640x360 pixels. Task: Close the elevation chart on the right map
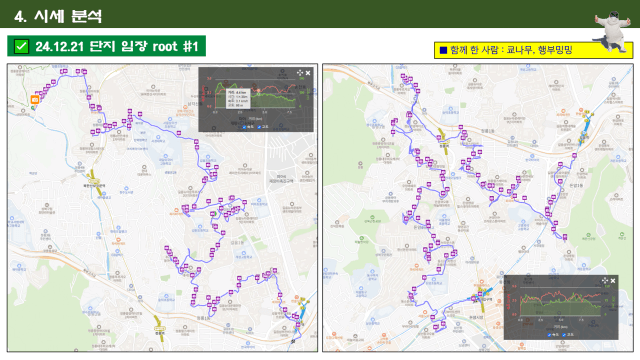pos(613,281)
